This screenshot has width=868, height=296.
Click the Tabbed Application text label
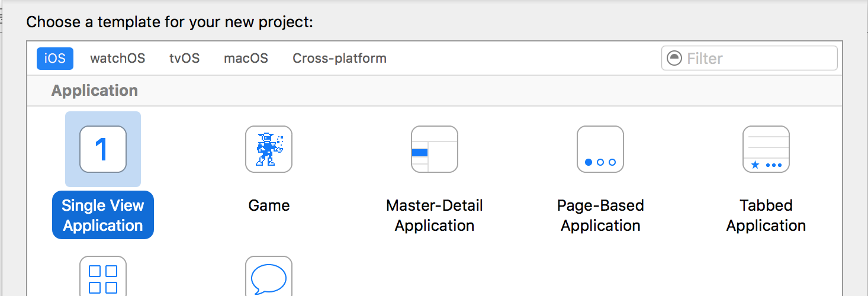766,215
